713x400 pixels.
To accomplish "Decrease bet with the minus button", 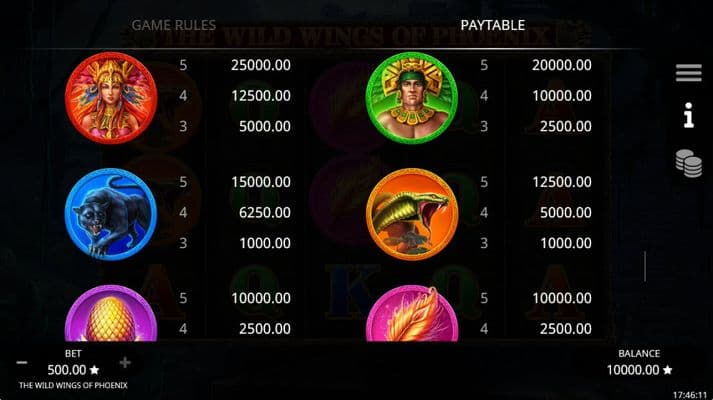I will (22, 362).
